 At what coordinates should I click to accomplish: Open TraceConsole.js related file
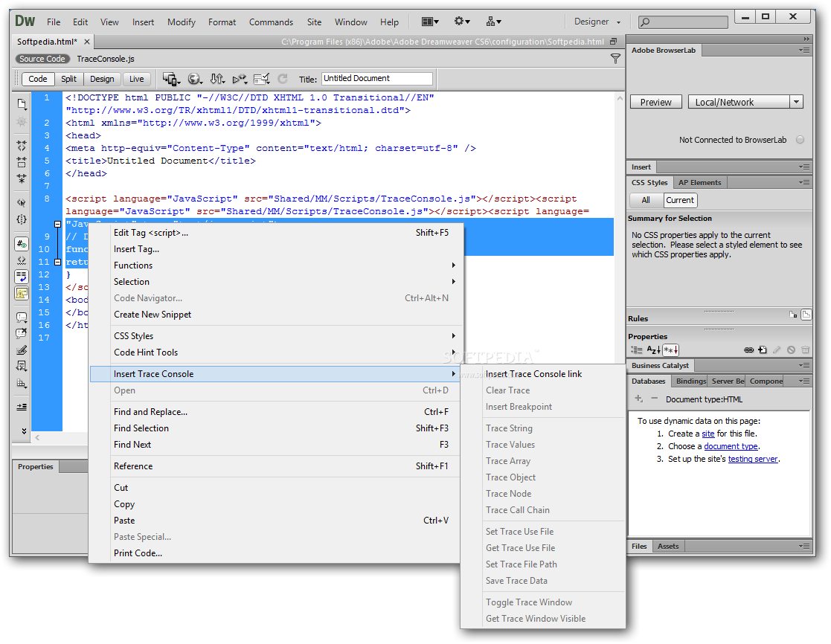tap(106, 59)
